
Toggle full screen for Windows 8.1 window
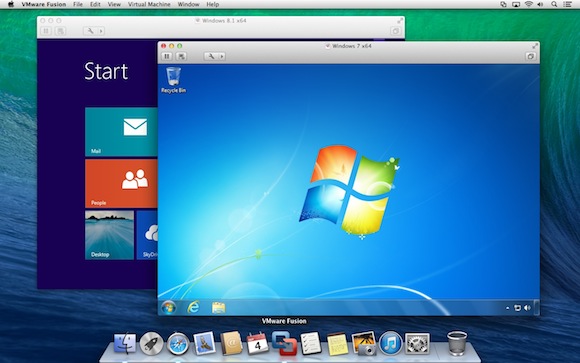[x=400, y=20]
